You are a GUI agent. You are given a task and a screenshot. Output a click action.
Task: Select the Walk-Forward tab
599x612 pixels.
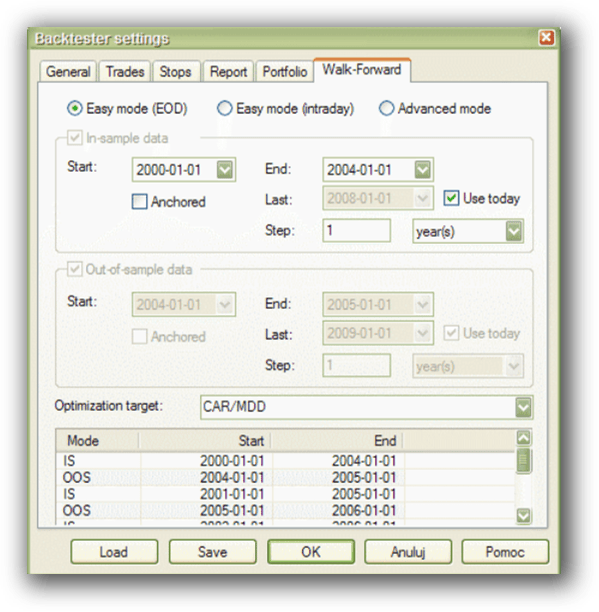[362, 70]
